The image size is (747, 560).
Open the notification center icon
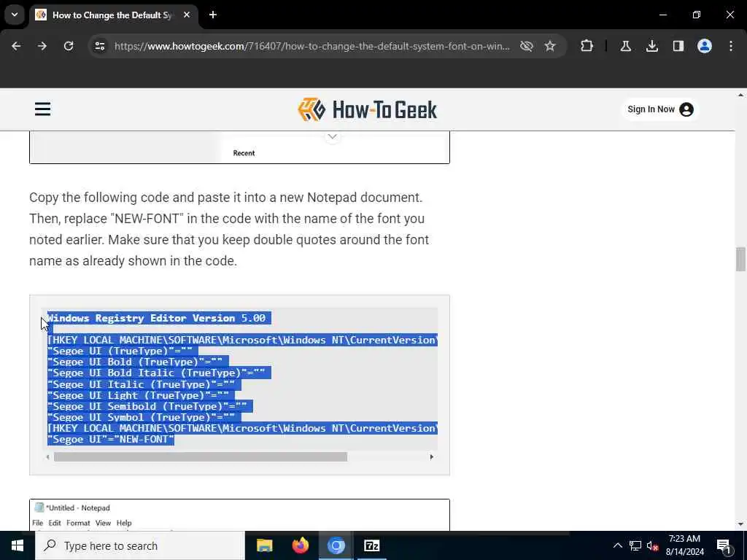[724, 545]
